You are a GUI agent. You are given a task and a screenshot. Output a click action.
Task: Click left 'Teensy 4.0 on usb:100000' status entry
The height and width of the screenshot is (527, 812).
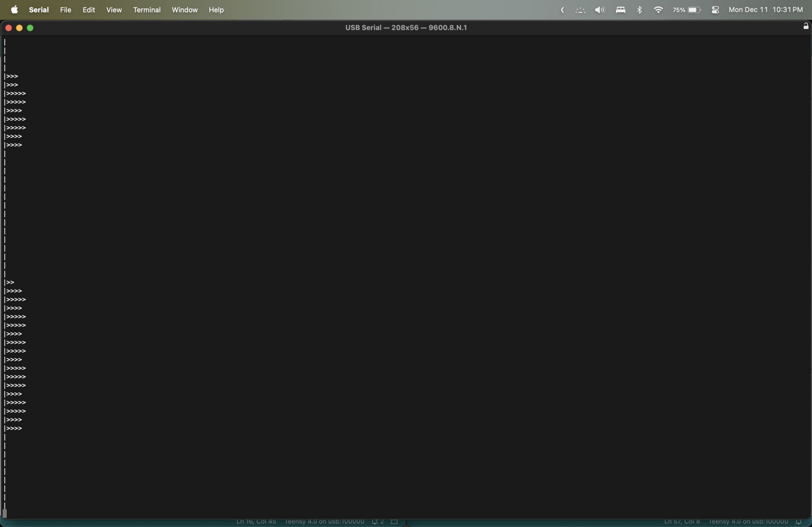click(x=324, y=521)
